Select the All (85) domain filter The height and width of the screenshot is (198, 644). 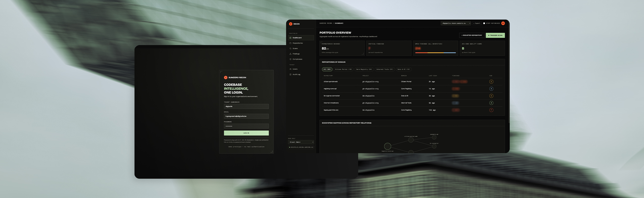click(x=327, y=69)
